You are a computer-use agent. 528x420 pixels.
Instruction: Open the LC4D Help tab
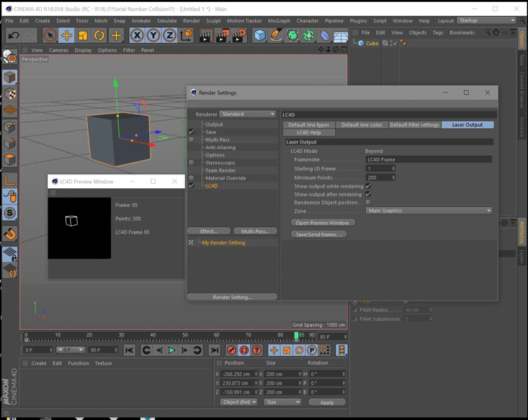click(309, 133)
